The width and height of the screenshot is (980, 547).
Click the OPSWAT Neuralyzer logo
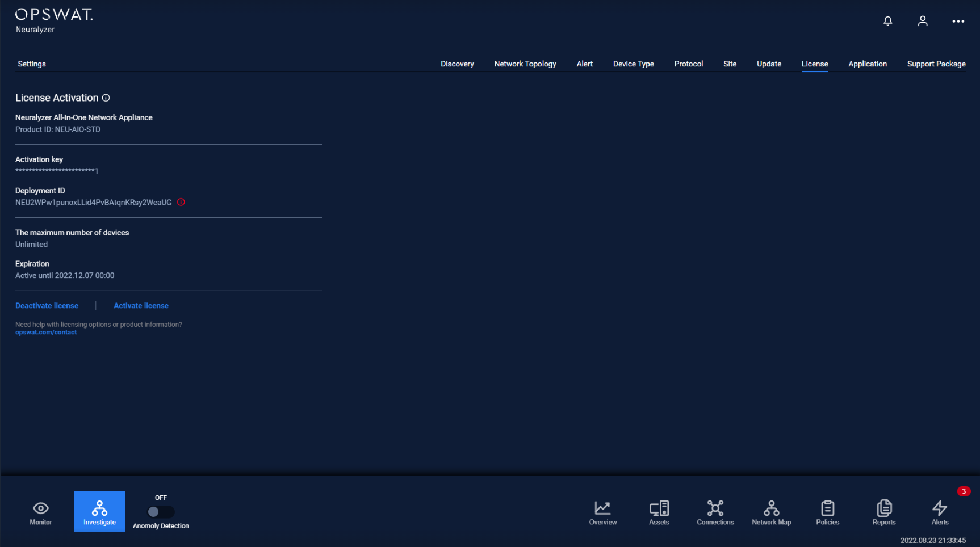(54, 21)
